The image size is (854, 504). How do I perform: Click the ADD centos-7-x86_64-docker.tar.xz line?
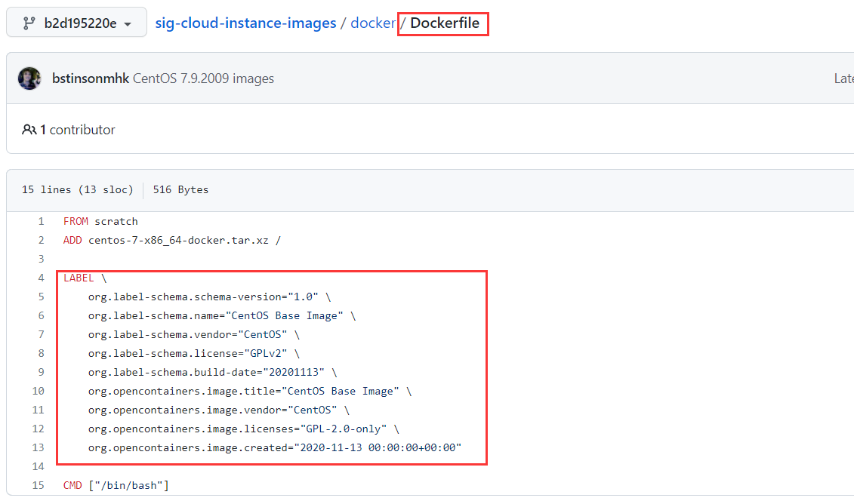pos(172,240)
